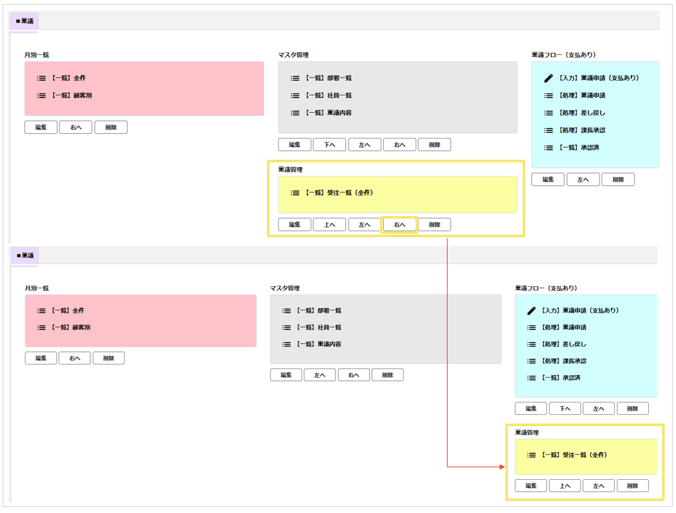Click list icon beside 【処理】差し戻し in lower screen

coord(532,344)
